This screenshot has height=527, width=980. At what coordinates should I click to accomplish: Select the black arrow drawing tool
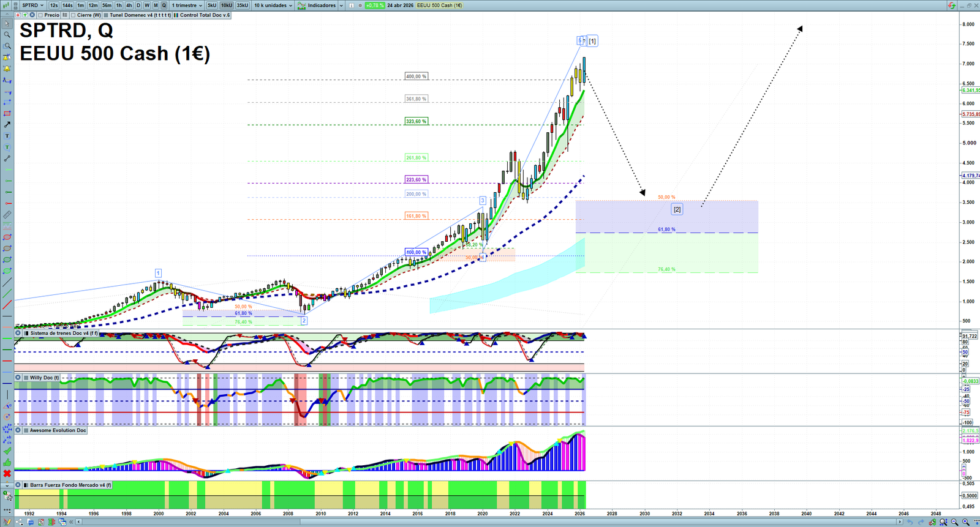point(7,124)
